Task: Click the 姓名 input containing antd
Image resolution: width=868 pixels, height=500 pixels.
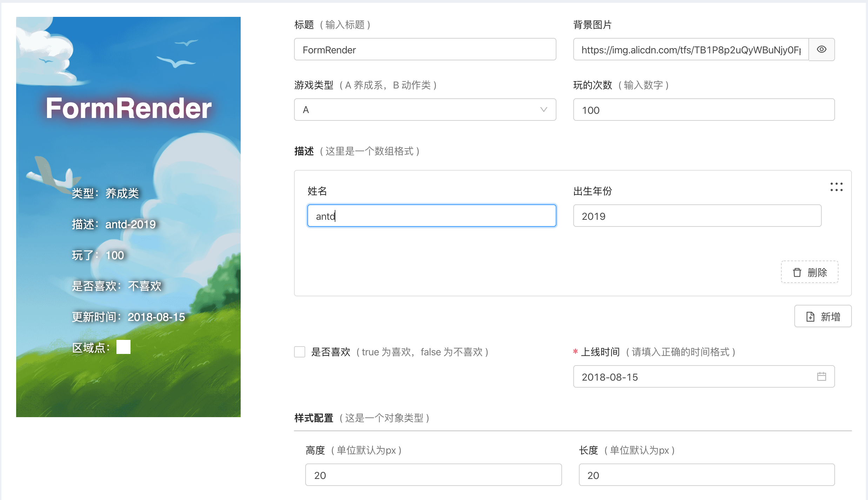Action: [432, 216]
